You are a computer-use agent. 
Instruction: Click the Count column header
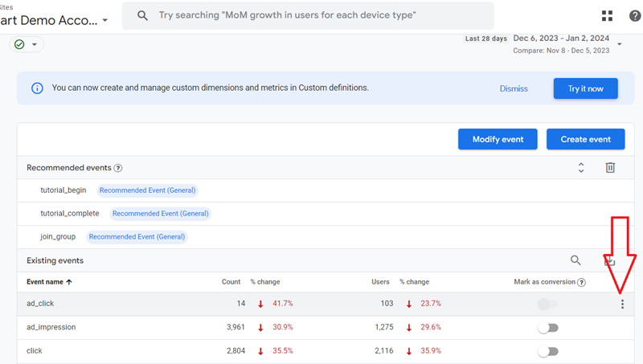click(x=231, y=281)
